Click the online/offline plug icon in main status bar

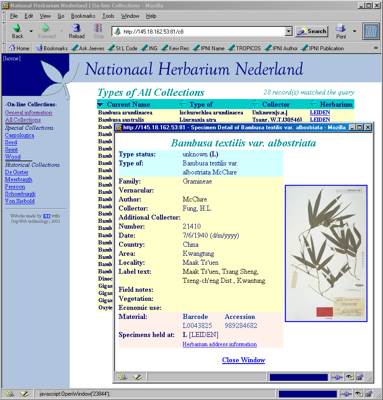click(x=346, y=394)
